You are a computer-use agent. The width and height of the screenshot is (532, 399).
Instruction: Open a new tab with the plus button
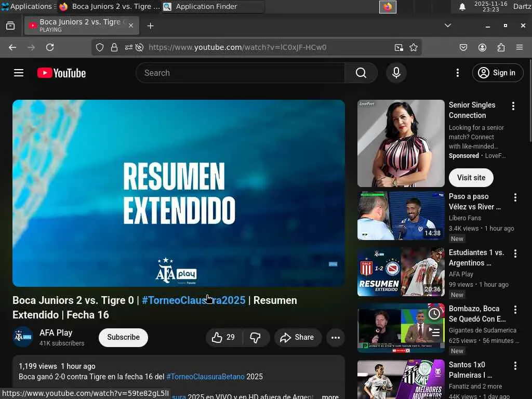click(150, 26)
